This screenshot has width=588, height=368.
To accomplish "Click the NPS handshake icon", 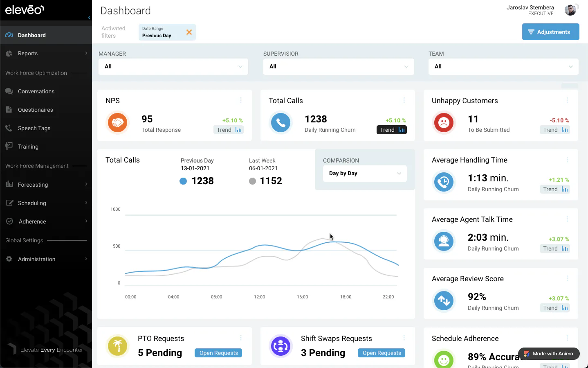I will [117, 122].
